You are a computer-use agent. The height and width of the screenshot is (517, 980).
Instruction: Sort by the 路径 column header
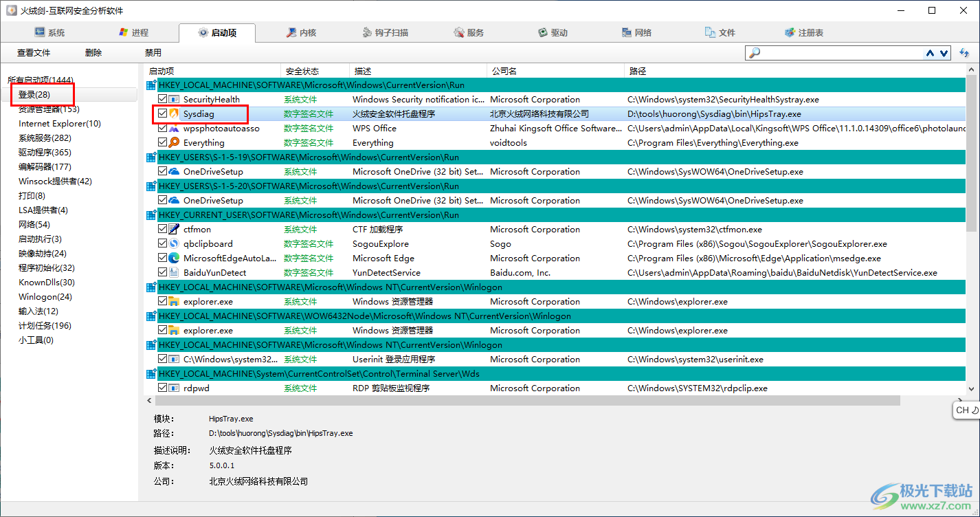[795, 71]
